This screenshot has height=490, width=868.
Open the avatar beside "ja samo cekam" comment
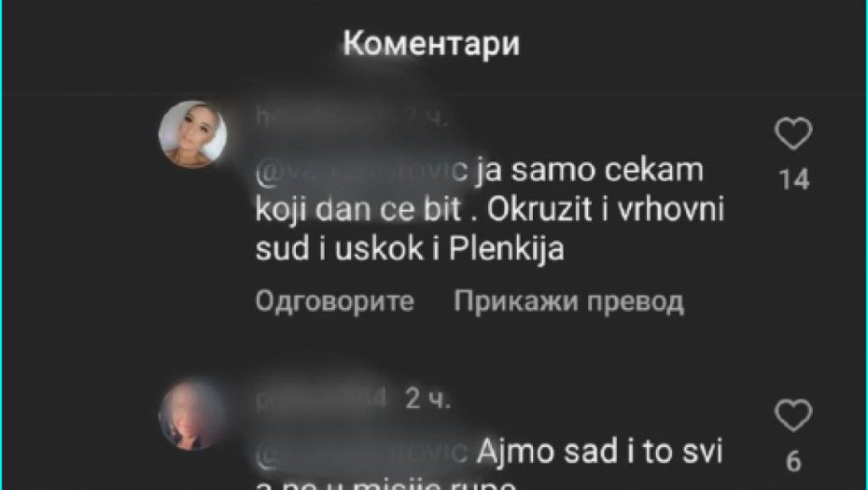[192, 134]
